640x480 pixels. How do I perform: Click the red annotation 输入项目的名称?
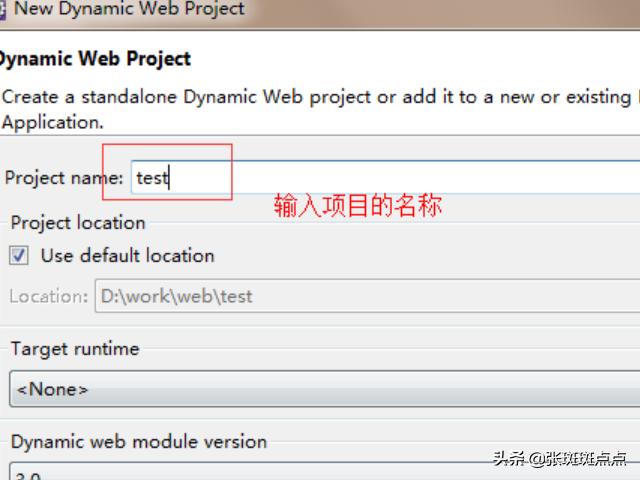point(358,205)
